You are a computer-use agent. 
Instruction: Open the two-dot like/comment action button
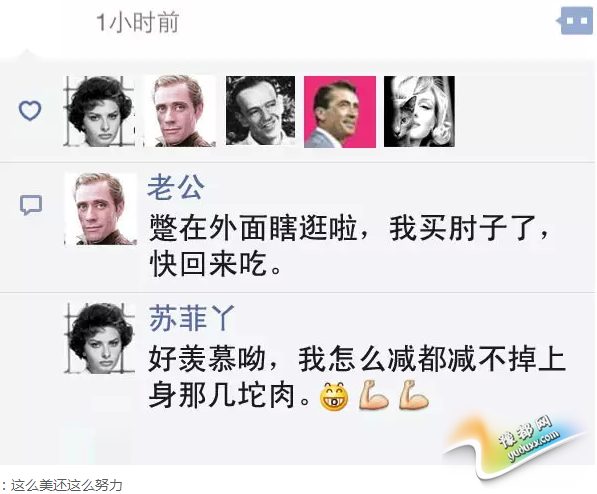[x=576, y=21]
